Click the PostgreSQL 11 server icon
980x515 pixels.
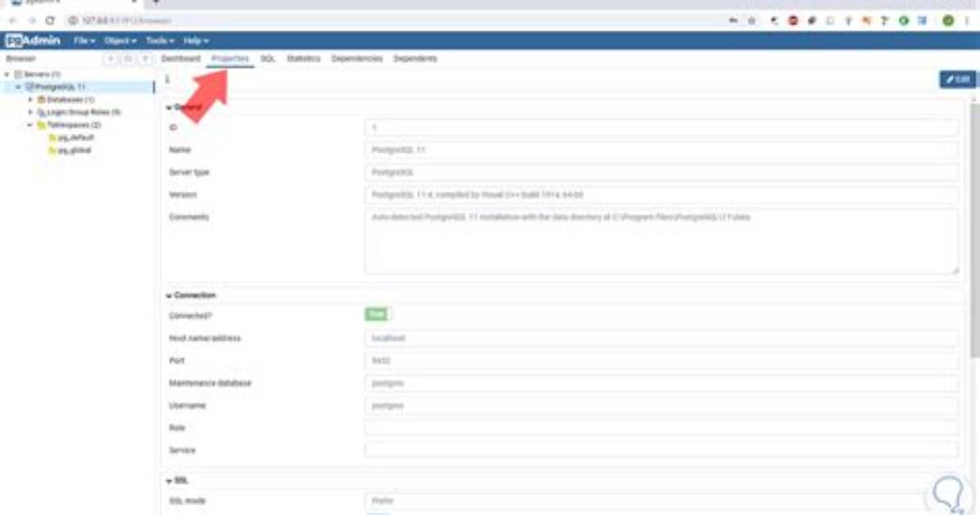(x=29, y=87)
